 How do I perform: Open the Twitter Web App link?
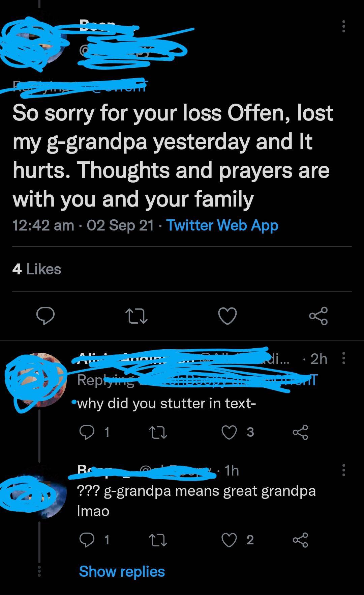coord(222,225)
